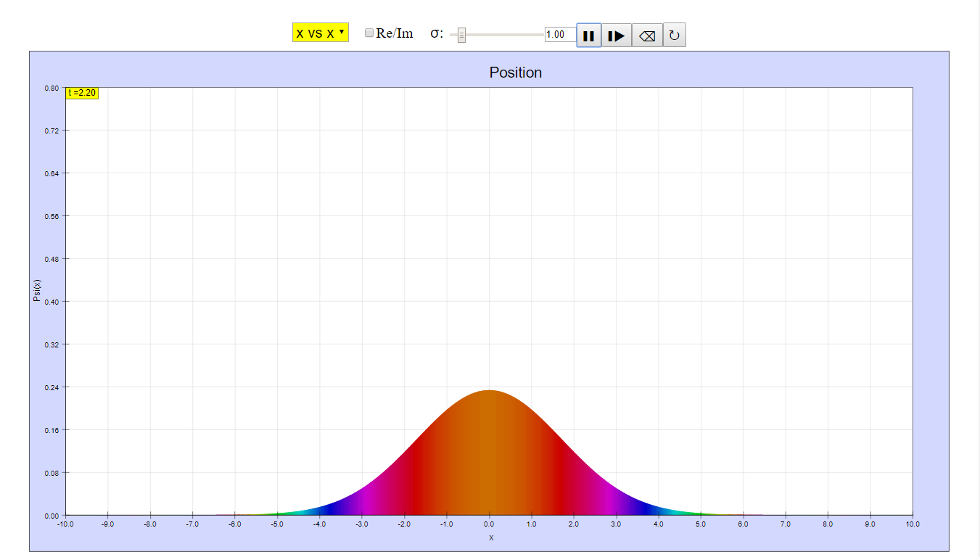Open the 'x vs x' view dropdown
The width and height of the screenshot is (980, 557).
(x=320, y=33)
